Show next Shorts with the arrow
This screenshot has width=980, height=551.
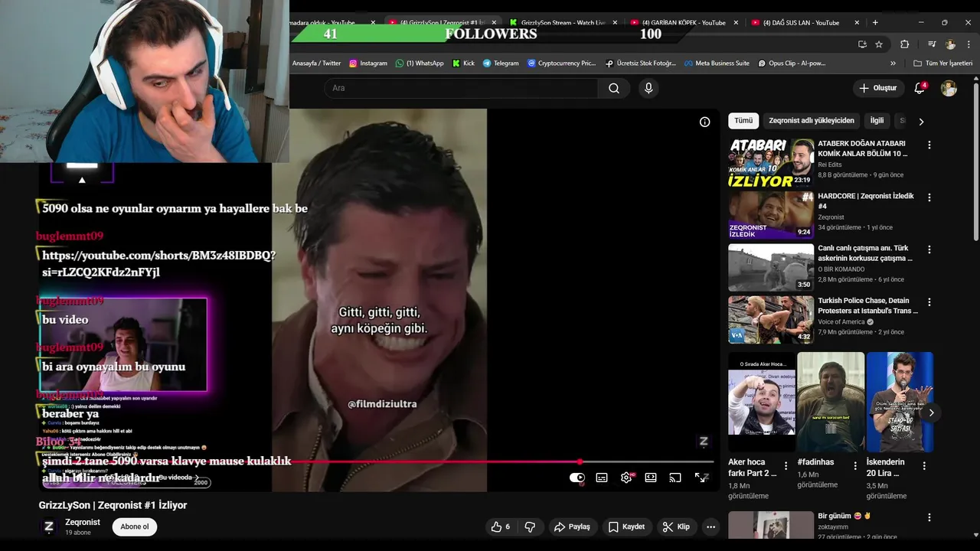pos(931,412)
